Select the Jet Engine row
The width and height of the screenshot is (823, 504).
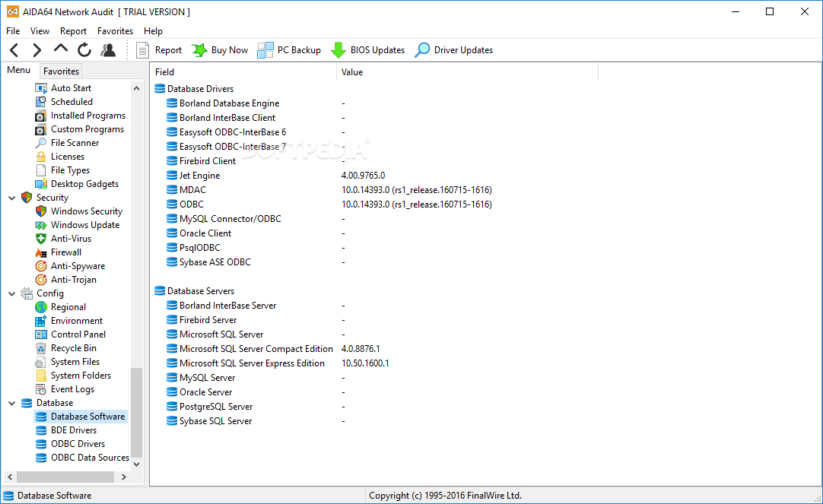[x=199, y=175]
